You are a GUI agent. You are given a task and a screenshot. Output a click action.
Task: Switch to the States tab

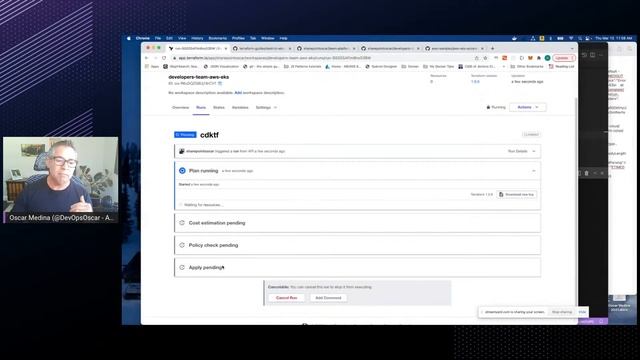(x=219, y=107)
